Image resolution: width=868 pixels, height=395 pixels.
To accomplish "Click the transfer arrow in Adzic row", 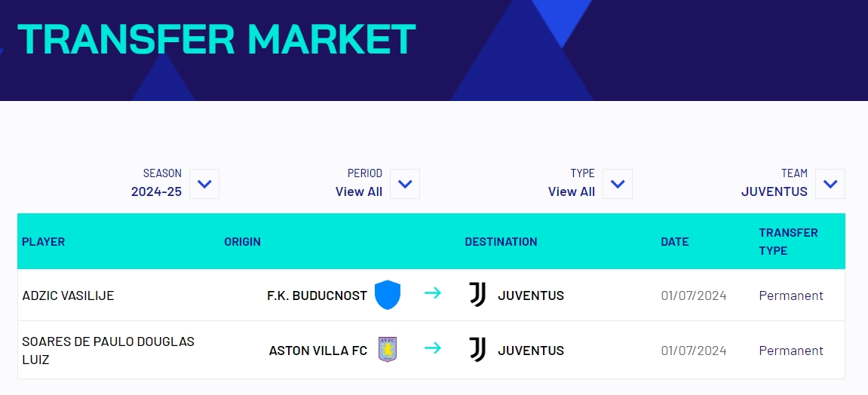I will click(433, 293).
